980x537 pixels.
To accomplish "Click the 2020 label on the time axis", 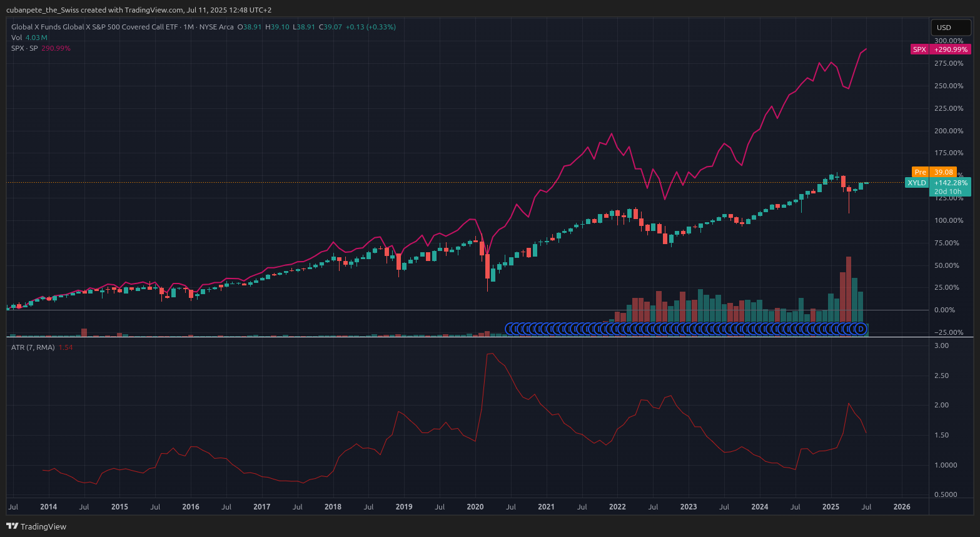I will [x=475, y=507].
